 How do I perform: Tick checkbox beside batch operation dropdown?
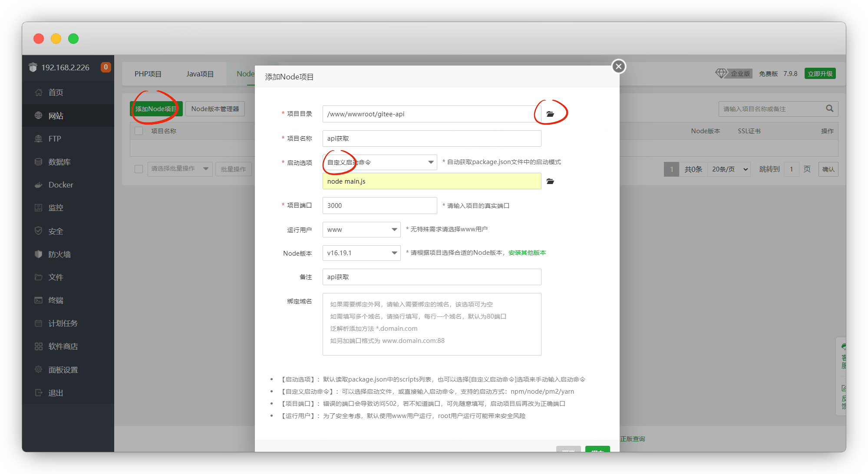pyautogui.click(x=139, y=169)
